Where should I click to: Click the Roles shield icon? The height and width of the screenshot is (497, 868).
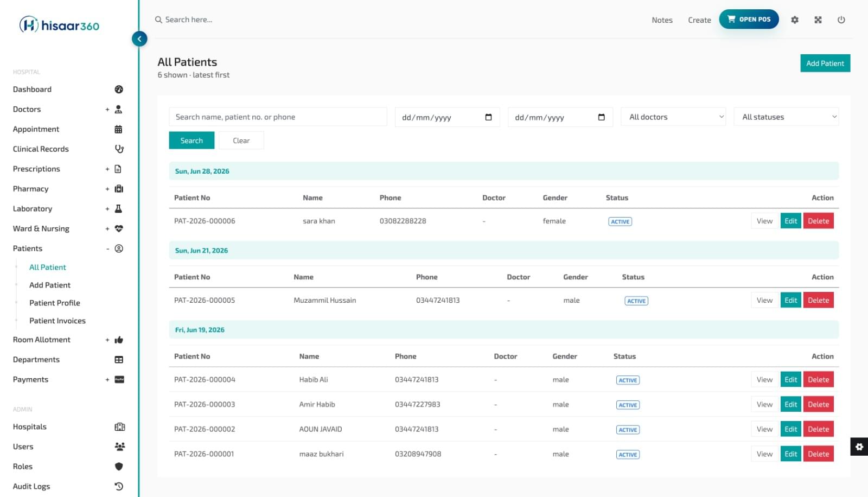119,467
